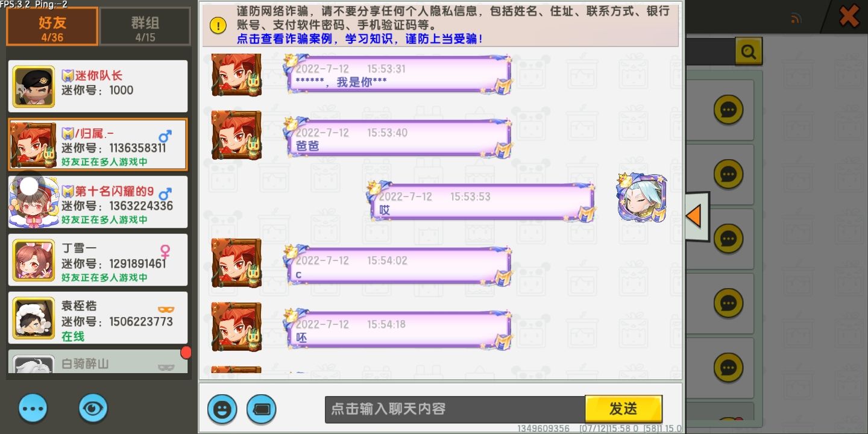Open chat with 丁雪一
868x434 pixels.
point(98,260)
